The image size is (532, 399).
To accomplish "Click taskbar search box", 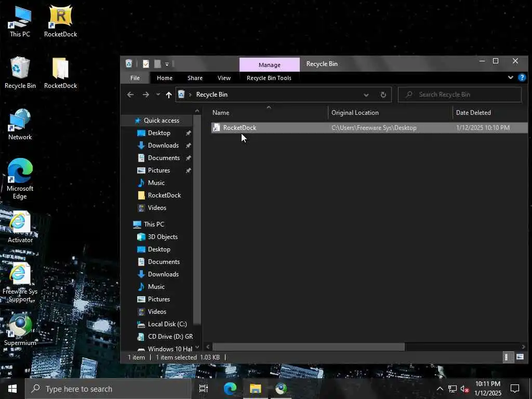I will click(108, 389).
